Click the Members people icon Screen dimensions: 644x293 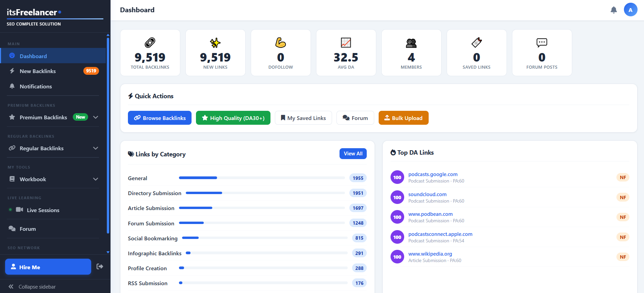tap(411, 42)
